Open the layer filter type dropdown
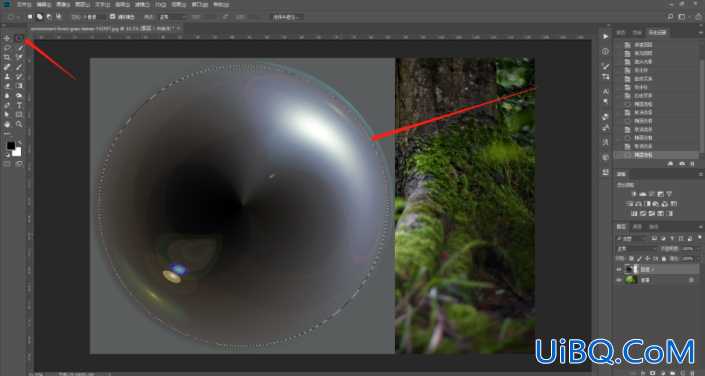Screen dimensions: 705x376 630,238
